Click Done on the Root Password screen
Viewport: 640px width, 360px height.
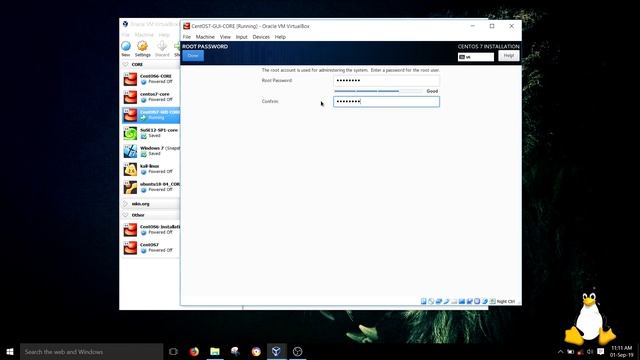(x=193, y=56)
